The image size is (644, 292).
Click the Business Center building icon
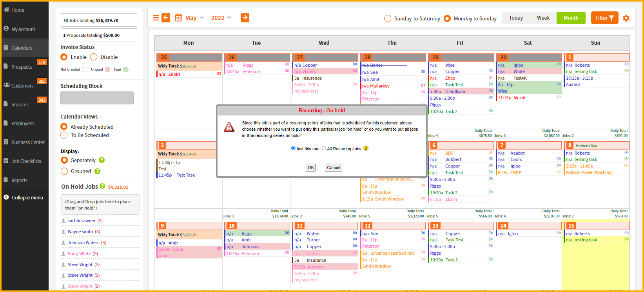[x=6, y=142]
